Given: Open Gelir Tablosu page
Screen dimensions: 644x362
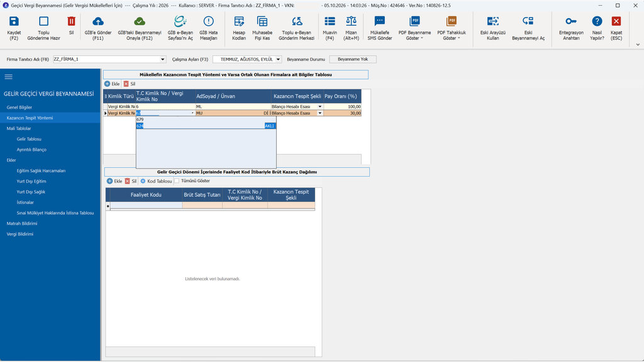Looking at the screenshot, I should pyautogui.click(x=29, y=139).
